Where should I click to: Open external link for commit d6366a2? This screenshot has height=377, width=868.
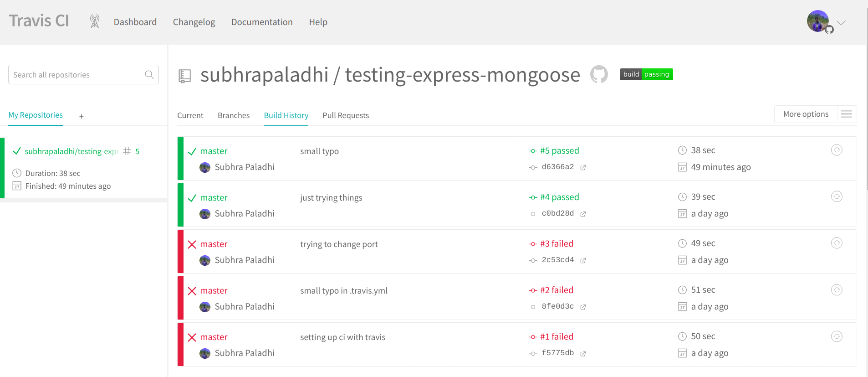click(x=583, y=167)
